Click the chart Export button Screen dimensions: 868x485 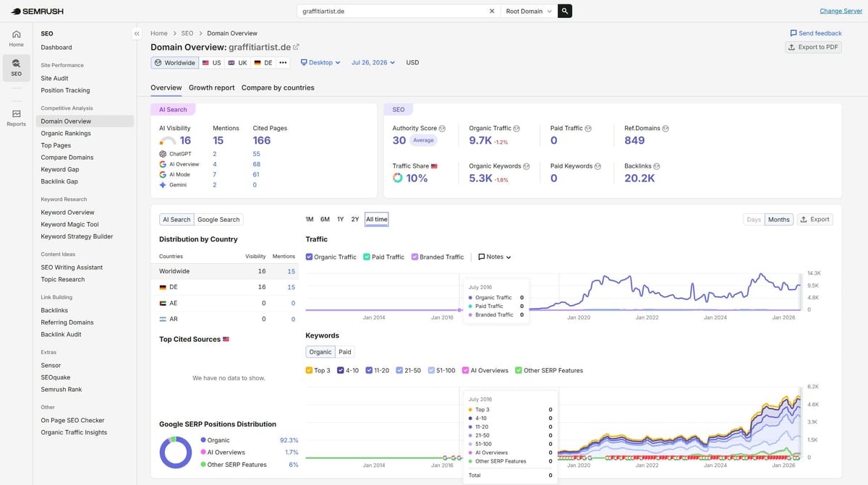tap(814, 219)
